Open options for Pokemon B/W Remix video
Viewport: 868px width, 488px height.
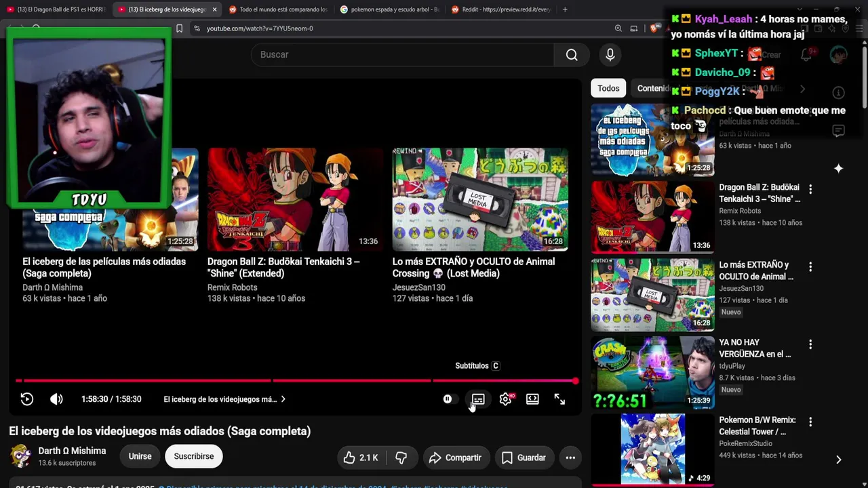coord(810,422)
